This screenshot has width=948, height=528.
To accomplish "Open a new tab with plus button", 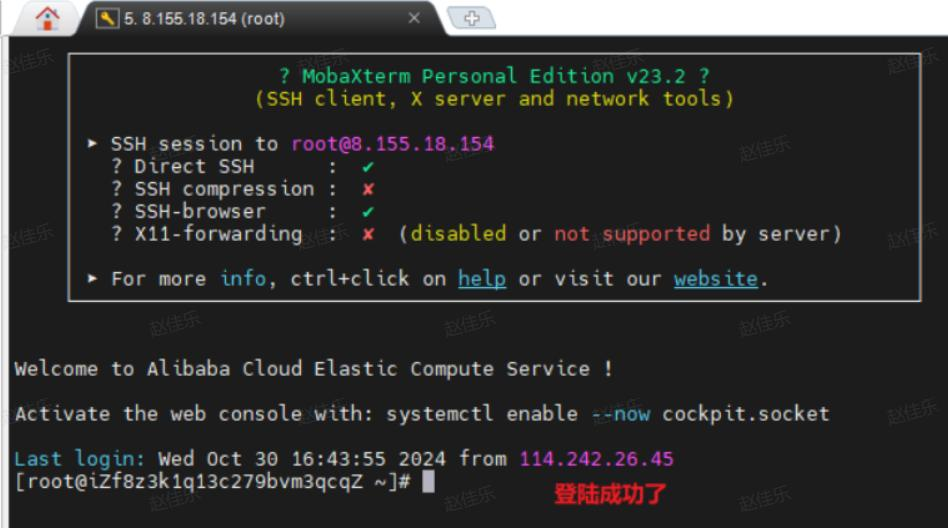I will click(472, 18).
